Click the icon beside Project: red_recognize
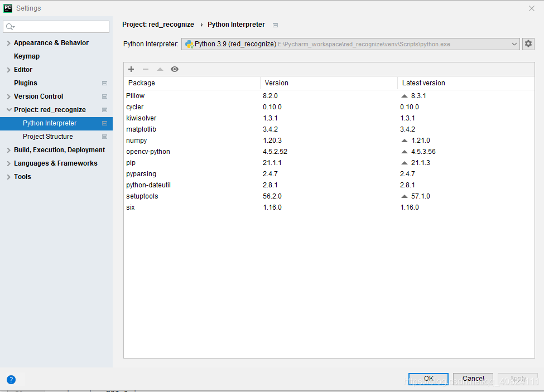 coord(104,110)
